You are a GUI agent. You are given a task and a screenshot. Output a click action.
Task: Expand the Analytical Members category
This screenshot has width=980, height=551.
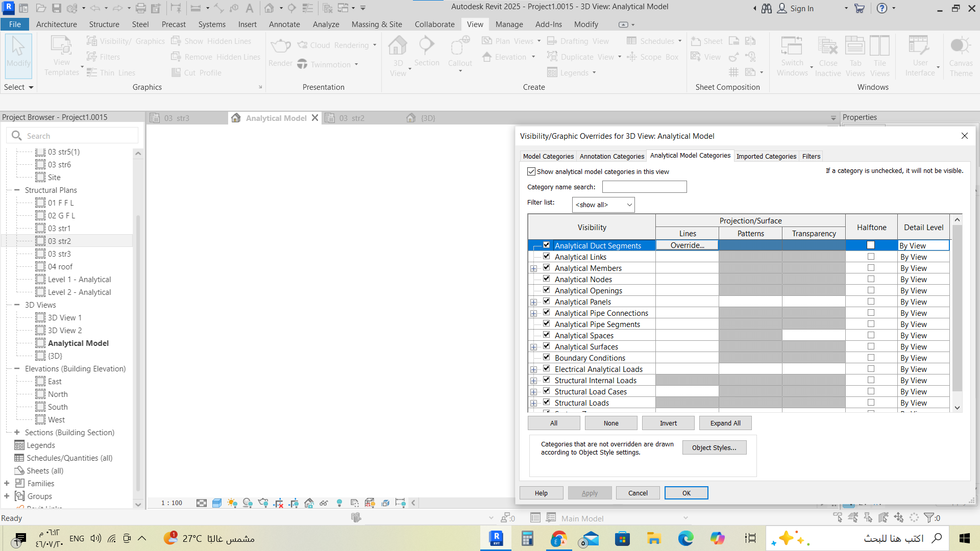pyautogui.click(x=534, y=268)
